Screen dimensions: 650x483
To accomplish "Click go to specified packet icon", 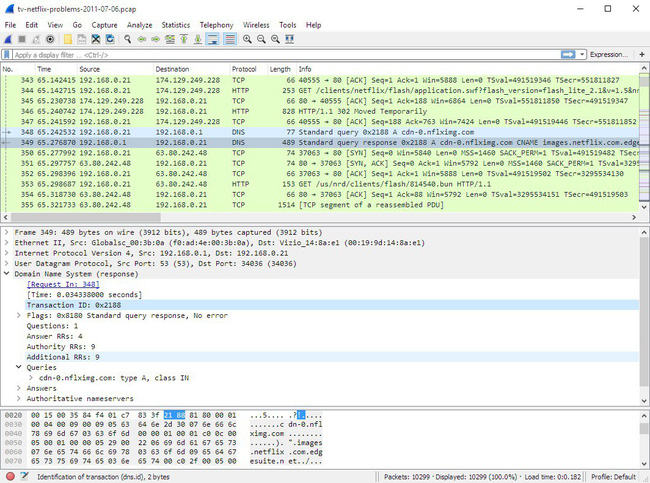I will (170, 39).
